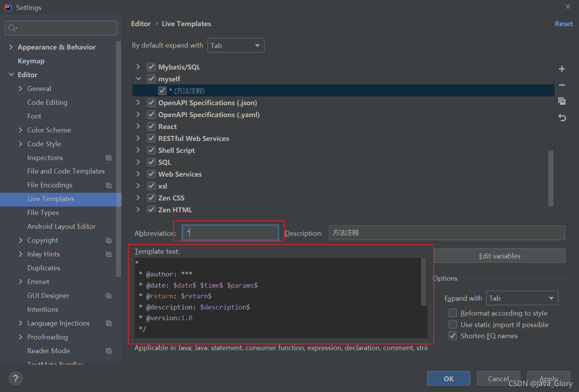Click the project-level icon beside Copyright

tap(109, 241)
